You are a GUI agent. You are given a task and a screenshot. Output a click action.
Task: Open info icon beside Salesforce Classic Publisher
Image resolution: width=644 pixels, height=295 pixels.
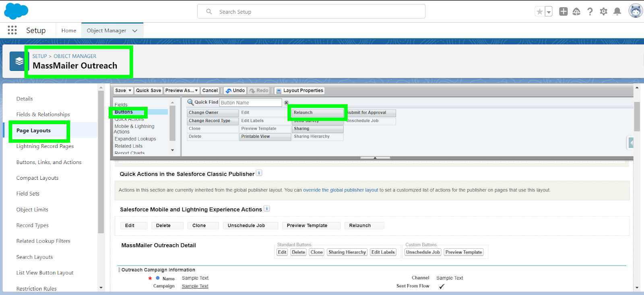point(259,173)
